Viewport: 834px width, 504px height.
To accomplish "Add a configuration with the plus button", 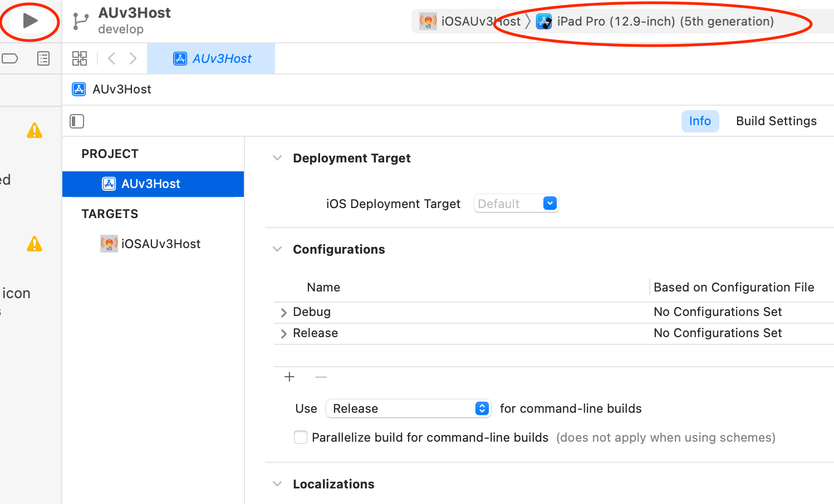I will coord(290,377).
